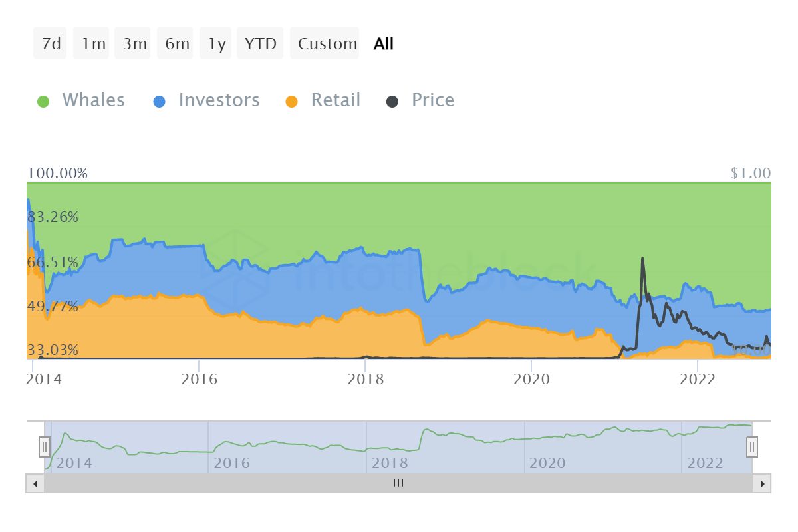
Task: Click the Whales legend label
Action: click(93, 100)
